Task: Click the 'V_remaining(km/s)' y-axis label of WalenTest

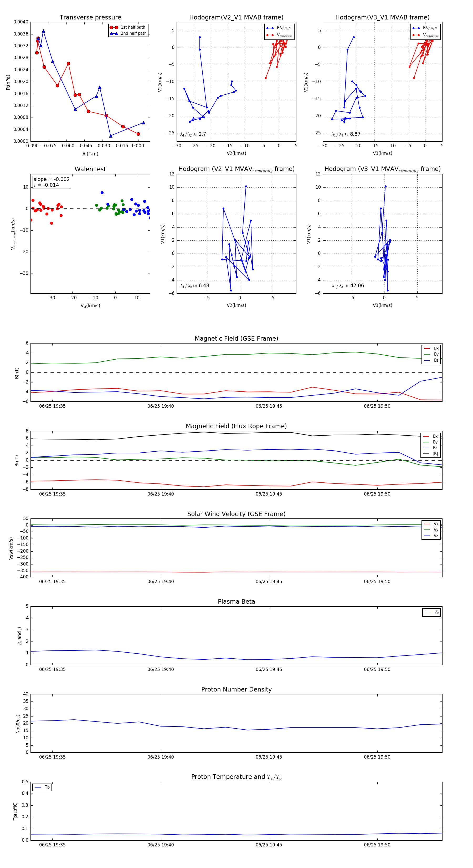Action: [x=13, y=234]
